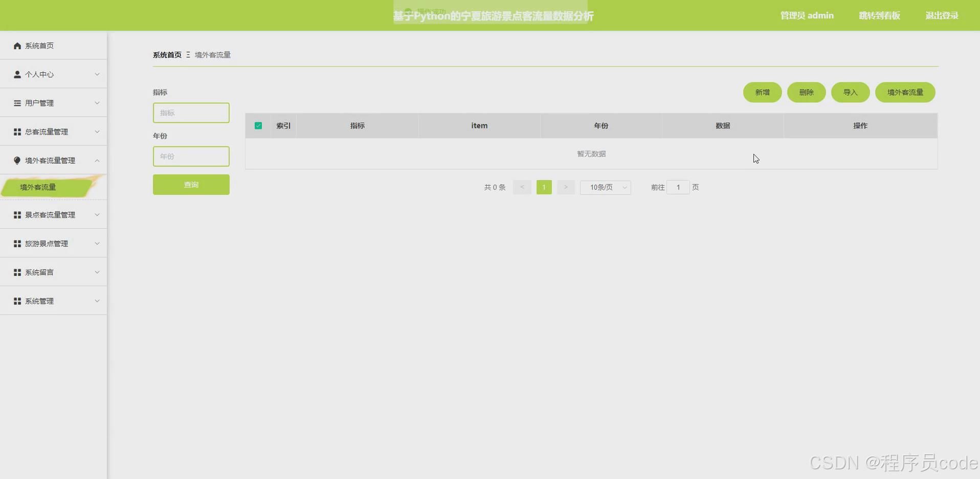The image size is (980, 479).
Task: Go to next page arrow
Action: pos(566,187)
